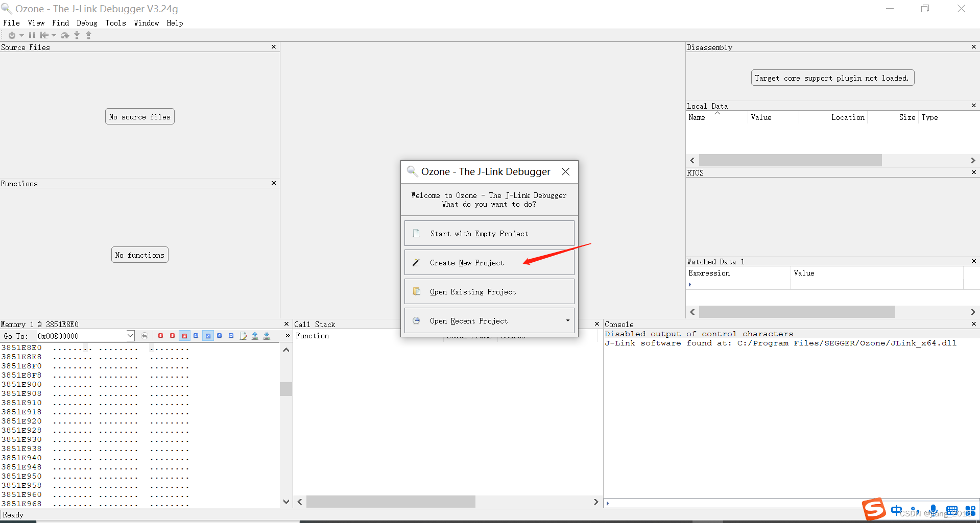
Task: Close the Functions panel
Action: (x=274, y=183)
